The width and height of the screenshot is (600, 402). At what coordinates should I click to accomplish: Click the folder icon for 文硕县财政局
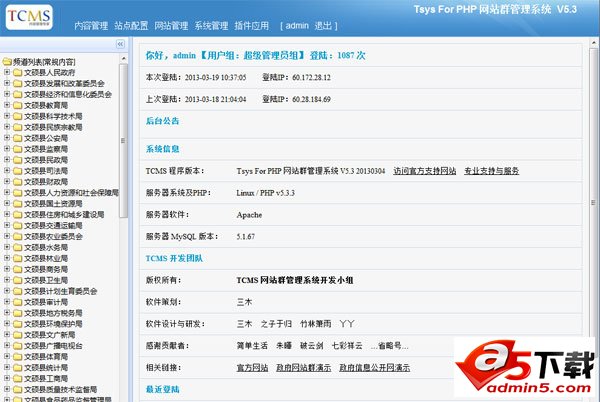tap(18, 182)
